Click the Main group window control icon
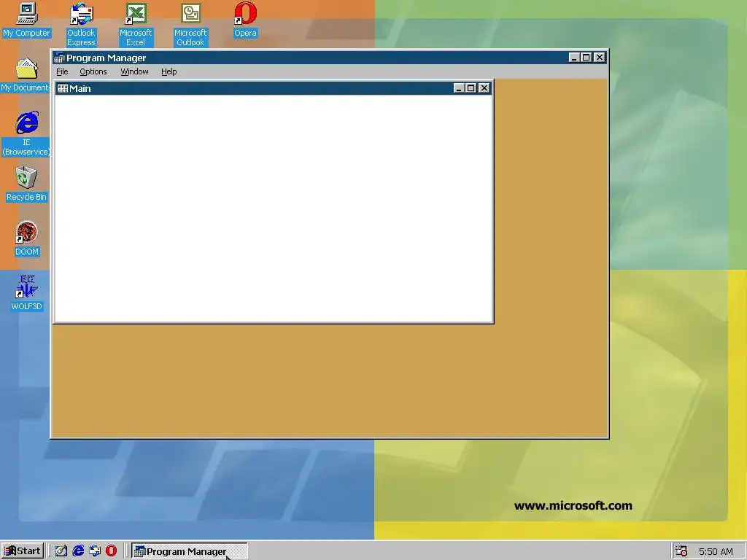The height and width of the screenshot is (560, 747). 63,88
